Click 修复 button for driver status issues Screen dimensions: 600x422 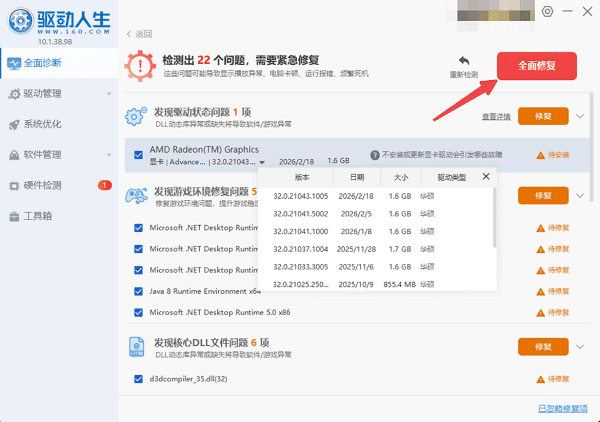coord(543,116)
